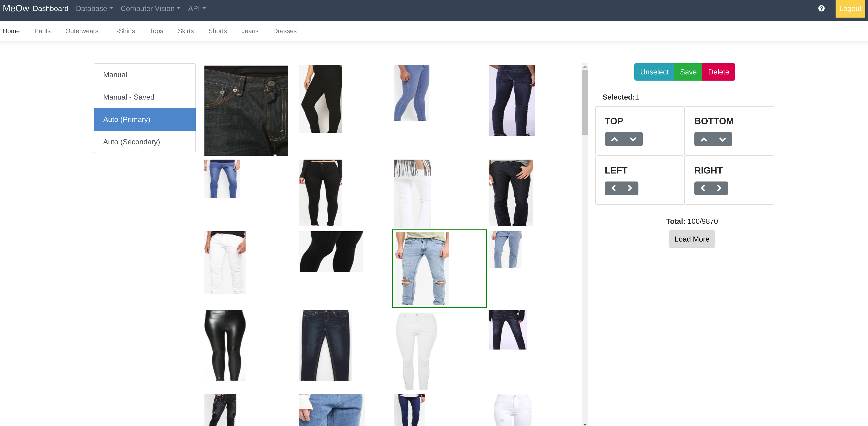Select the black leather leggings thumbnail
Image resolution: width=868 pixels, height=426 pixels.
[x=225, y=345]
